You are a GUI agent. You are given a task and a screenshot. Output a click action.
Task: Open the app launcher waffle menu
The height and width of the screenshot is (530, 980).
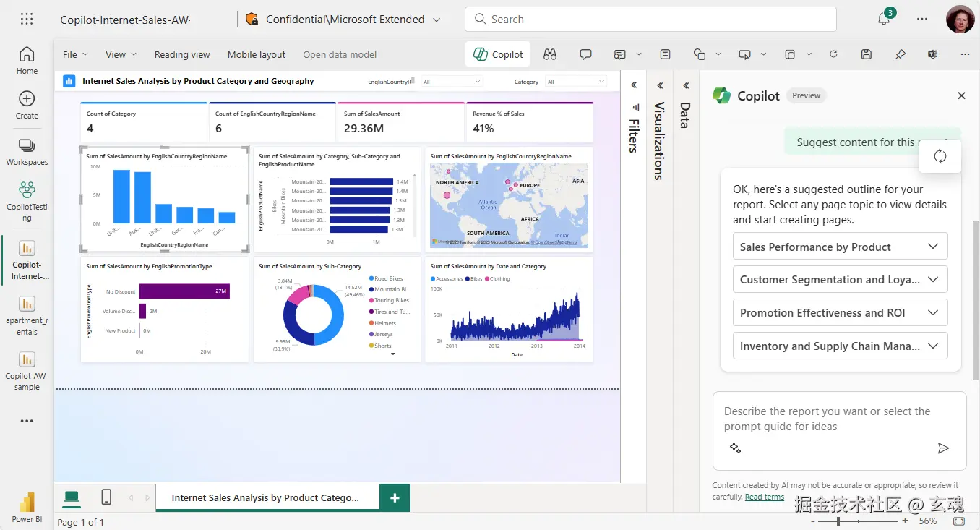pos(27,20)
